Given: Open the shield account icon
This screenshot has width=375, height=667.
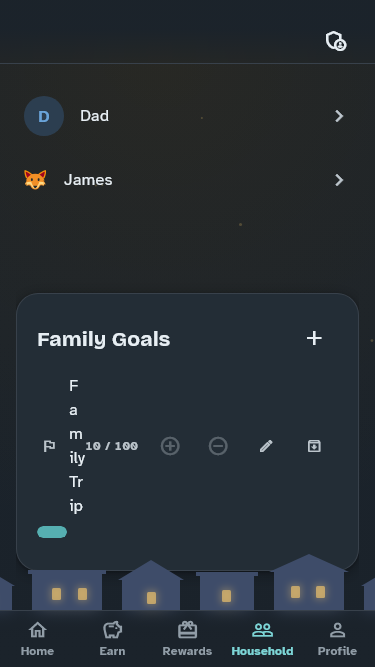Looking at the screenshot, I should pos(336,41).
